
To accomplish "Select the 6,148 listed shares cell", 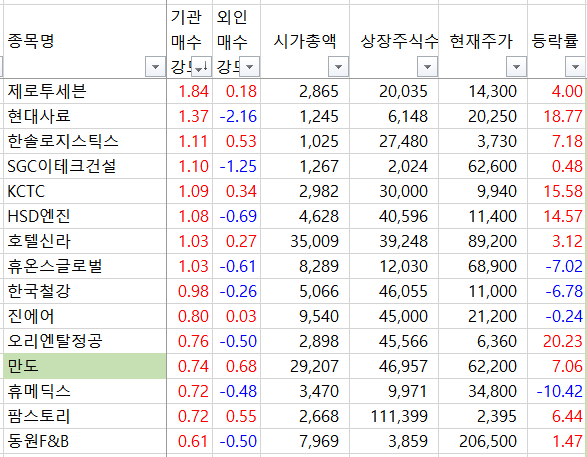I will click(x=394, y=116).
